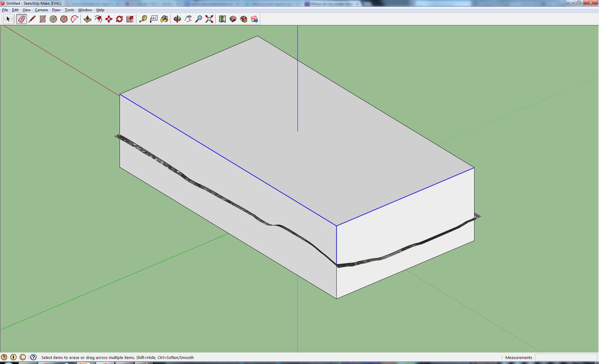This screenshot has height=364, width=599.
Task: Click the copyright claim status icon
Action: (x=23, y=357)
